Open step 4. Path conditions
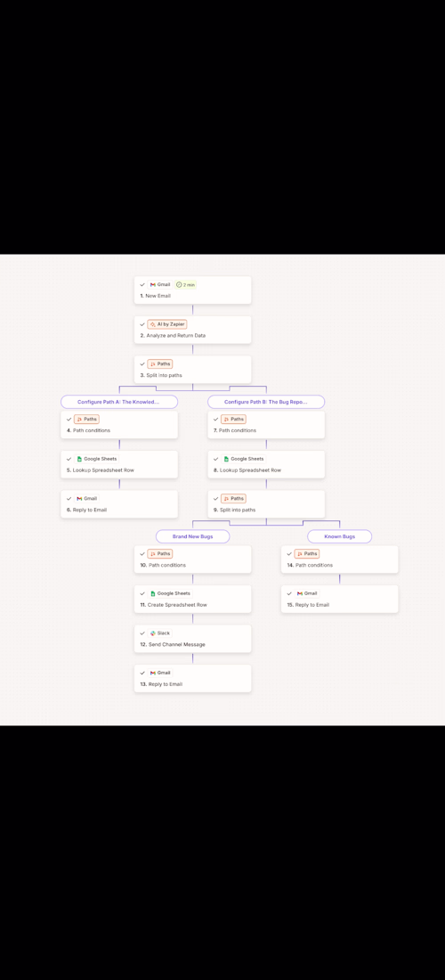The image size is (445, 980). (119, 425)
